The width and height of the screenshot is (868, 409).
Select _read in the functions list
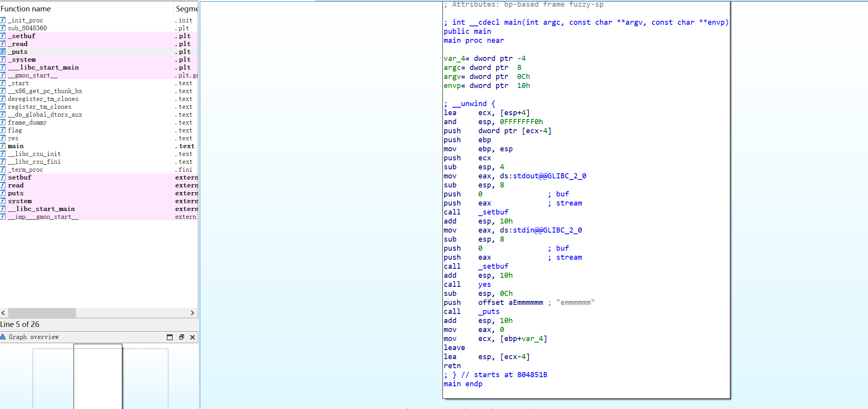pos(99,44)
